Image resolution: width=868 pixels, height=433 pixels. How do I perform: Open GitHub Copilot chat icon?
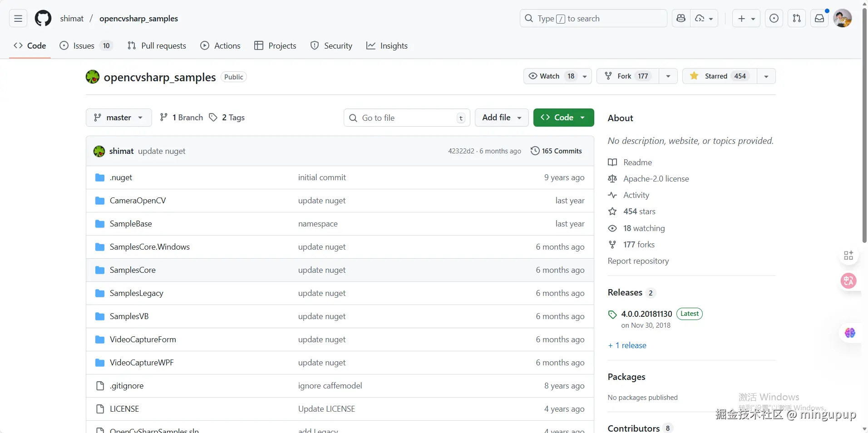[681, 19]
